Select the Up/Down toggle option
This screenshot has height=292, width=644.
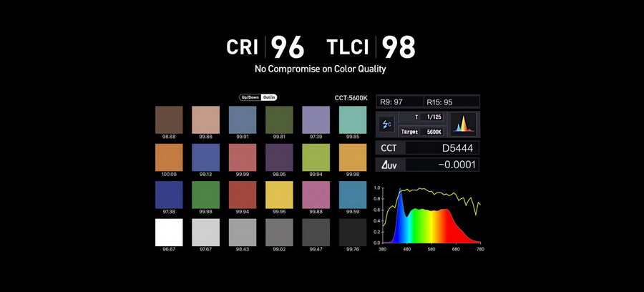tap(250, 97)
